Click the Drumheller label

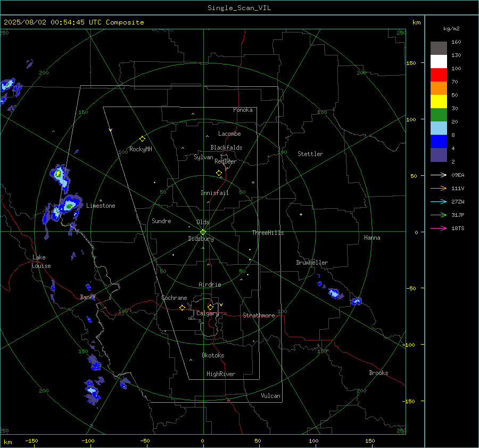coord(312,263)
